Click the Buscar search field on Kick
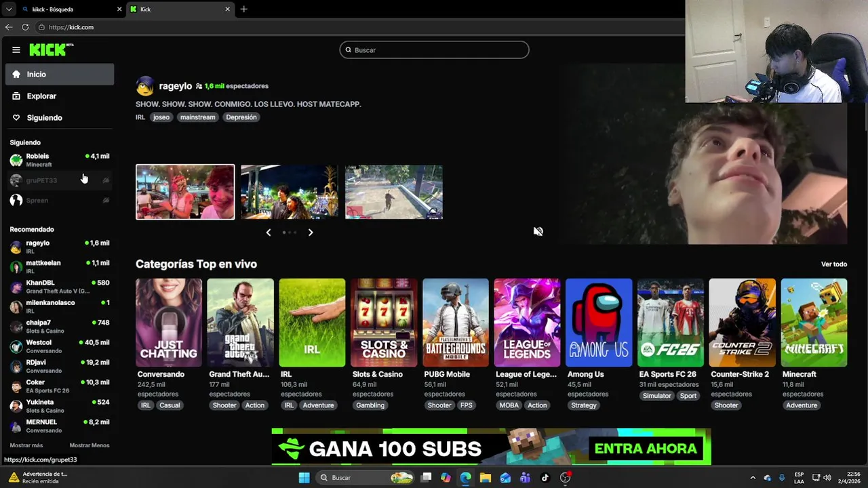The height and width of the screenshot is (488, 868). [x=434, y=50]
